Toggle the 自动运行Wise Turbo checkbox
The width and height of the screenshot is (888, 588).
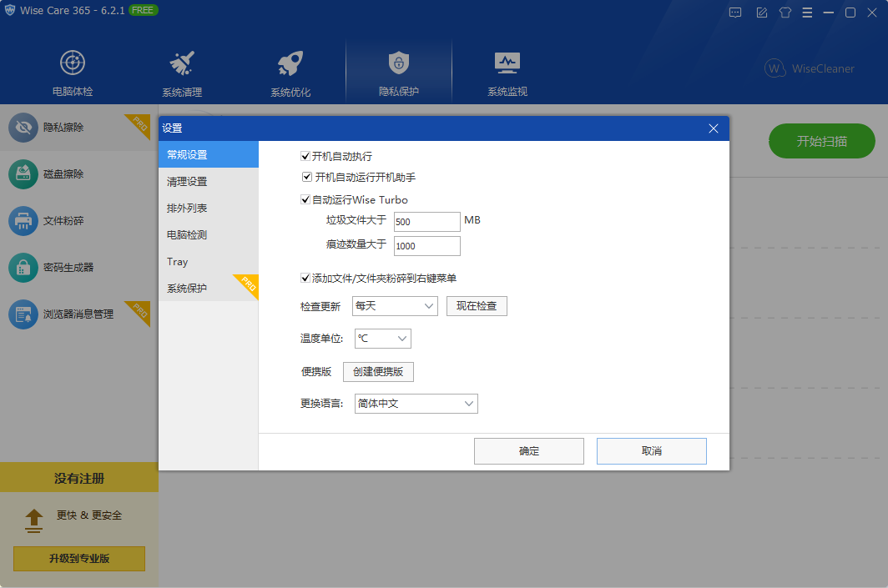point(305,199)
